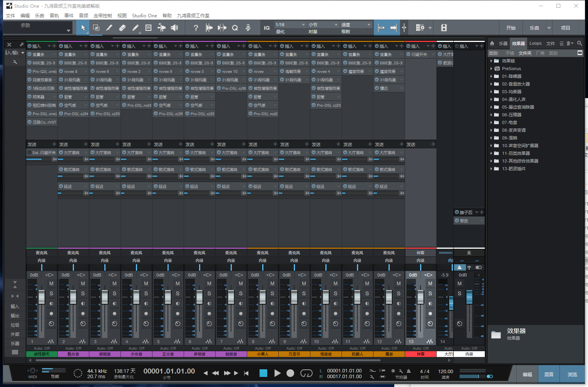Pick the Paint pencil tool

coord(136,28)
